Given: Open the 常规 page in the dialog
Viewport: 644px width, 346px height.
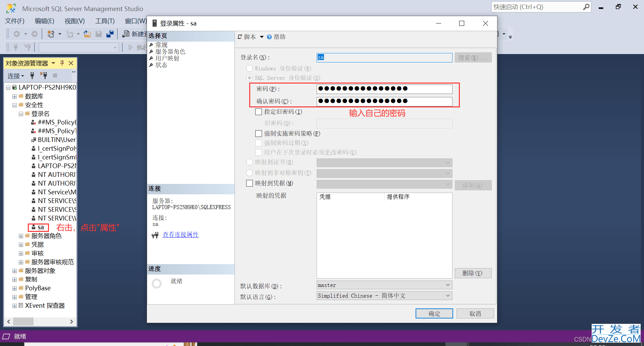Looking at the screenshot, I should pos(161,45).
